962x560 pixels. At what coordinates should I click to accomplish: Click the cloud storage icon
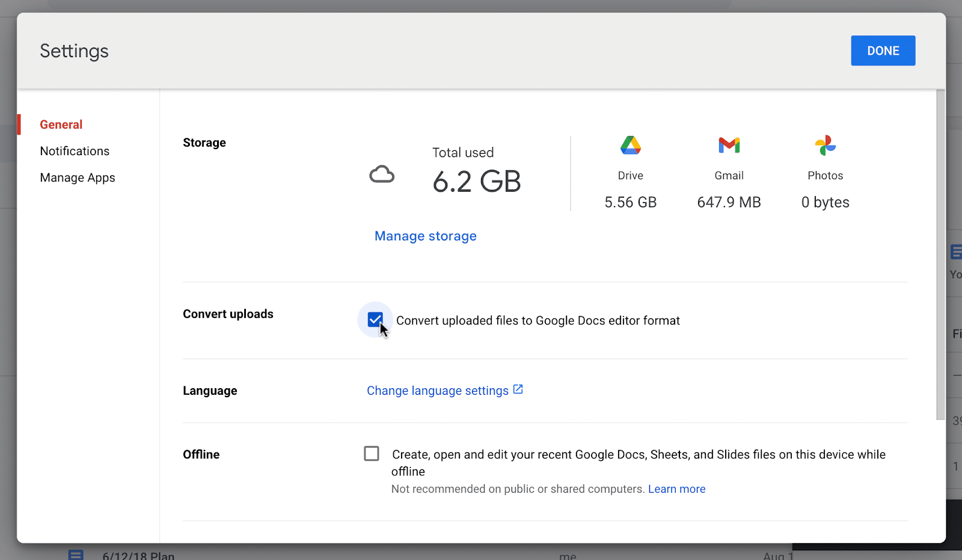tap(382, 175)
